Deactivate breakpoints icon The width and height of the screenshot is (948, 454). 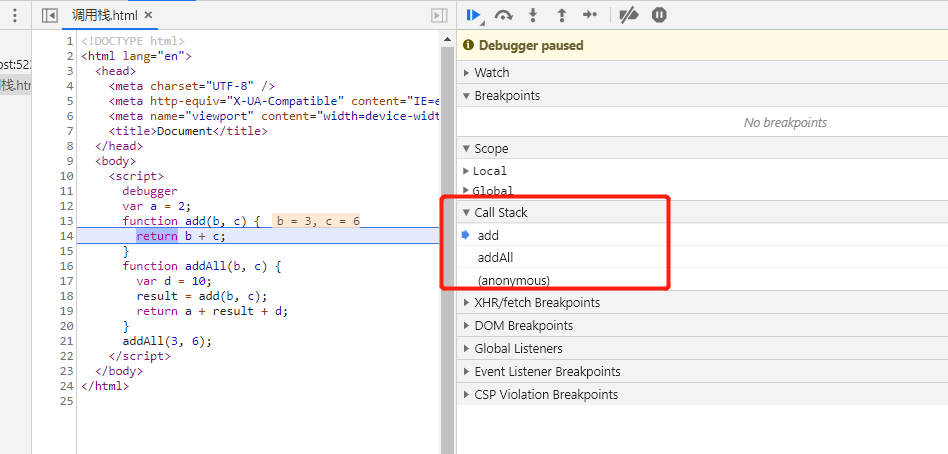coord(629,15)
